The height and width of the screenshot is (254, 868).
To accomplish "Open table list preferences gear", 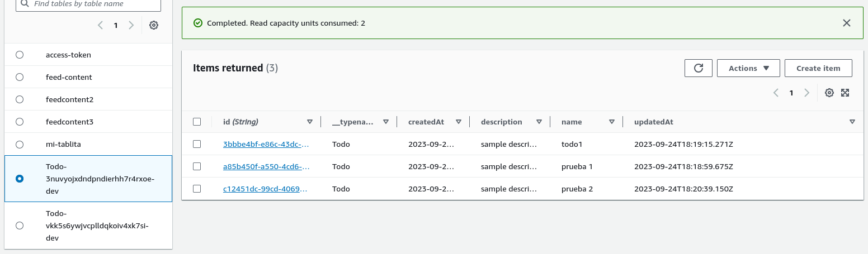I will click(x=154, y=25).
